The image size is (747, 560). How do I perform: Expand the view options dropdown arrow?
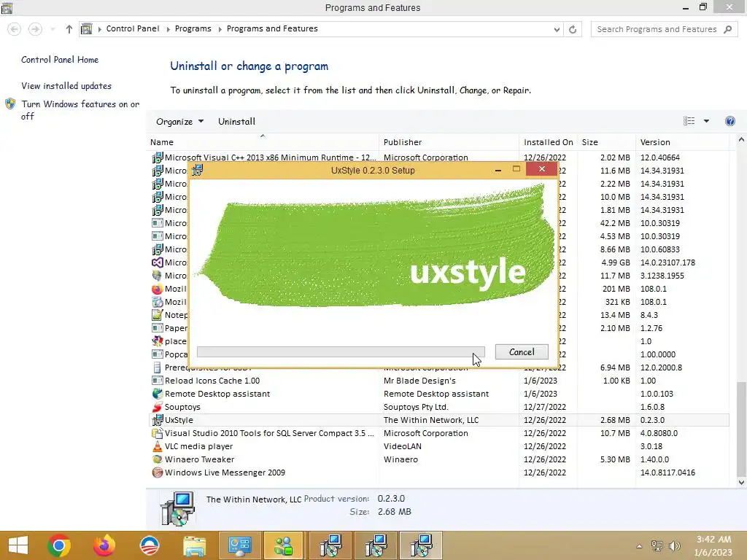[x=706, y=121]
